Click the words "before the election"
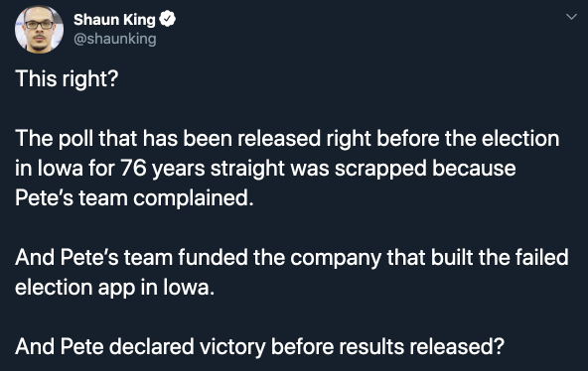 [x=468, y=139]
